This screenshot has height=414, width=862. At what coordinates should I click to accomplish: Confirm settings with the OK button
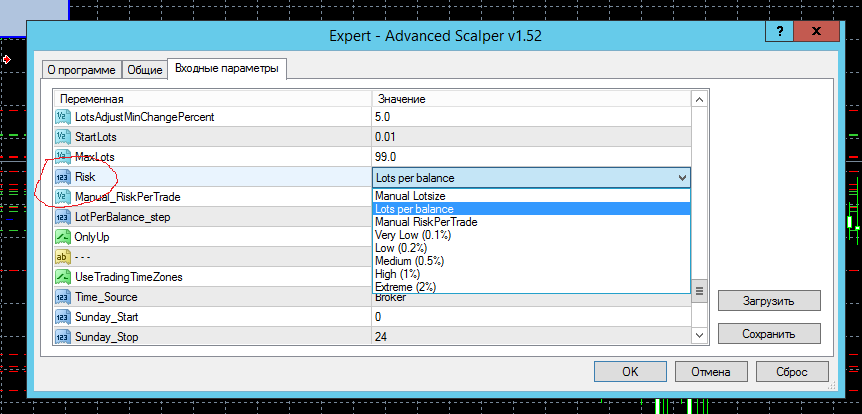(x=630, y=371)
